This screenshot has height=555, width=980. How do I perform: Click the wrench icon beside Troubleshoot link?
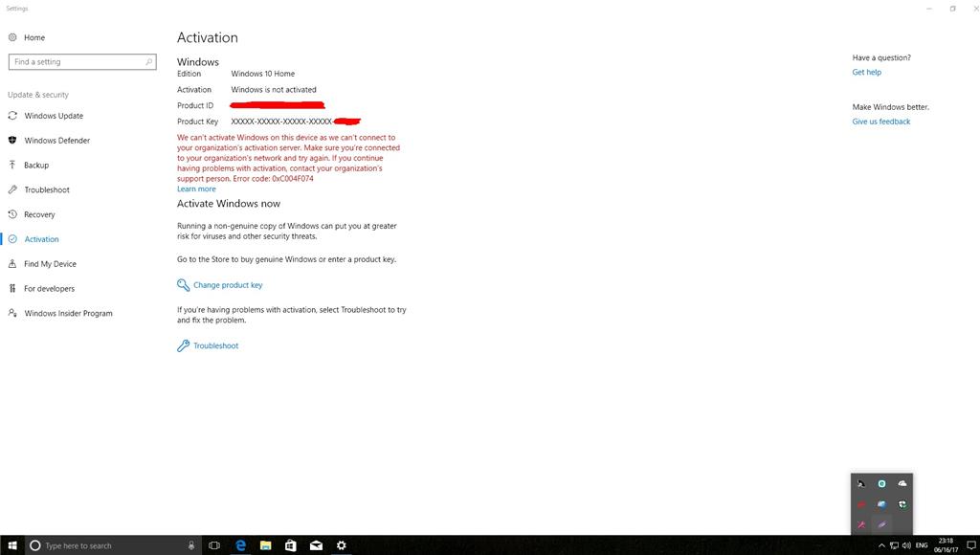point(183,345)
